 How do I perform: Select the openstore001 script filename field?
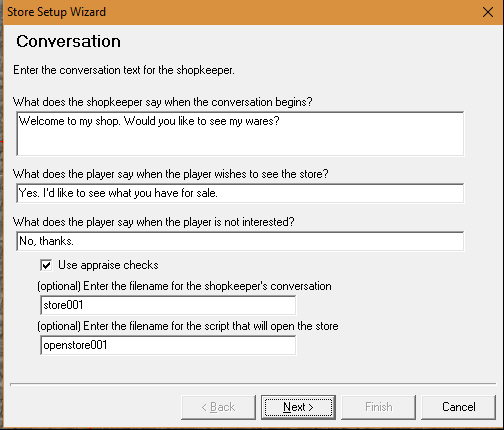168,345
